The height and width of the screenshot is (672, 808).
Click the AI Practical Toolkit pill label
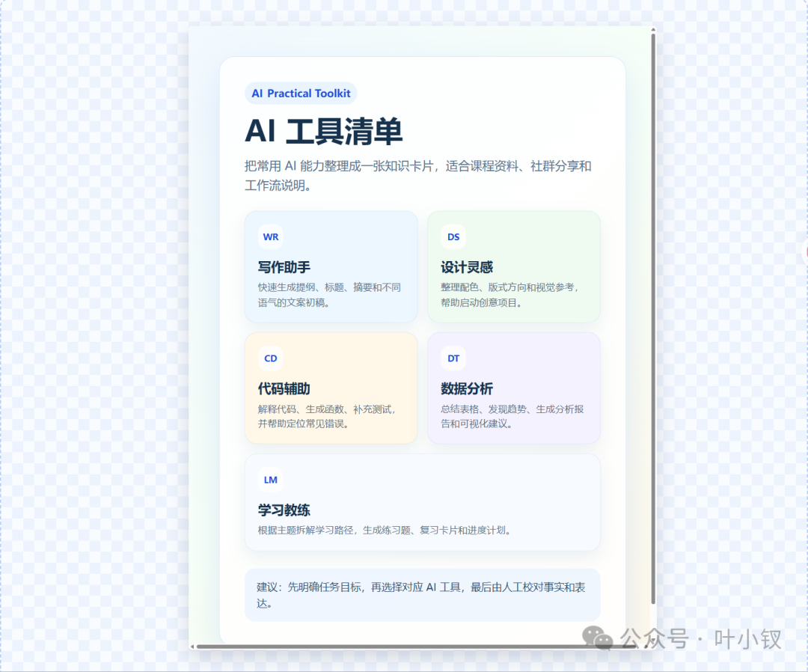click(x=301, y=94)
